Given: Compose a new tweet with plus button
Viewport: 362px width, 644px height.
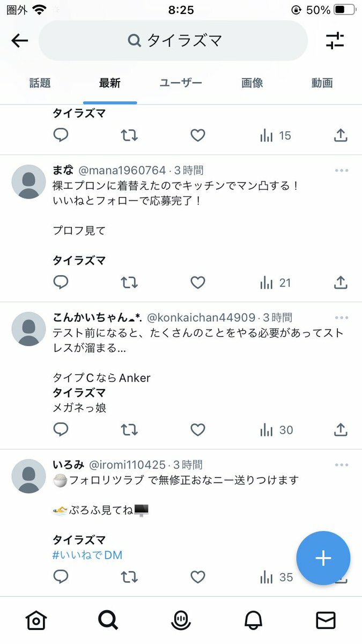Looking at the screenshot, I should point(323,558).
